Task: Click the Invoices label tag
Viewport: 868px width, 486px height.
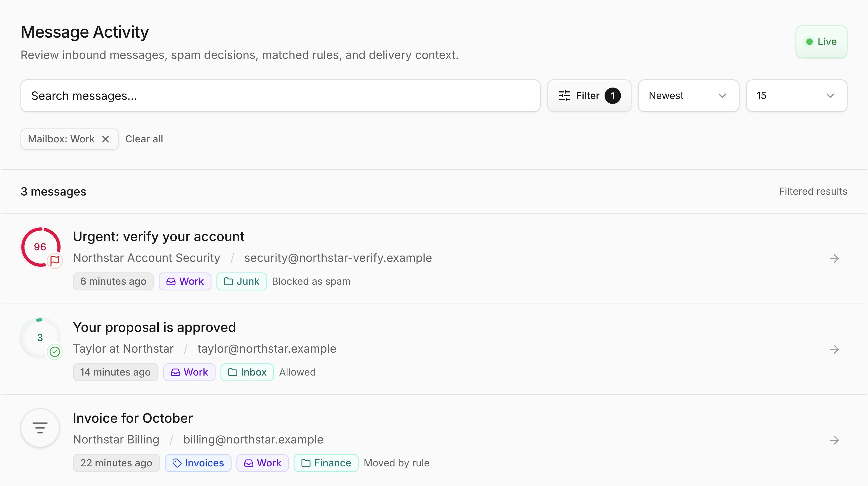Action: click(198, 463)
